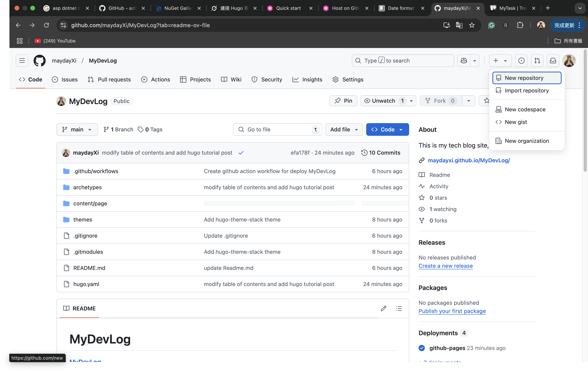The image size is (588, 373).
Task: Open Chrome's update menu button
Action: pos(567,25)
